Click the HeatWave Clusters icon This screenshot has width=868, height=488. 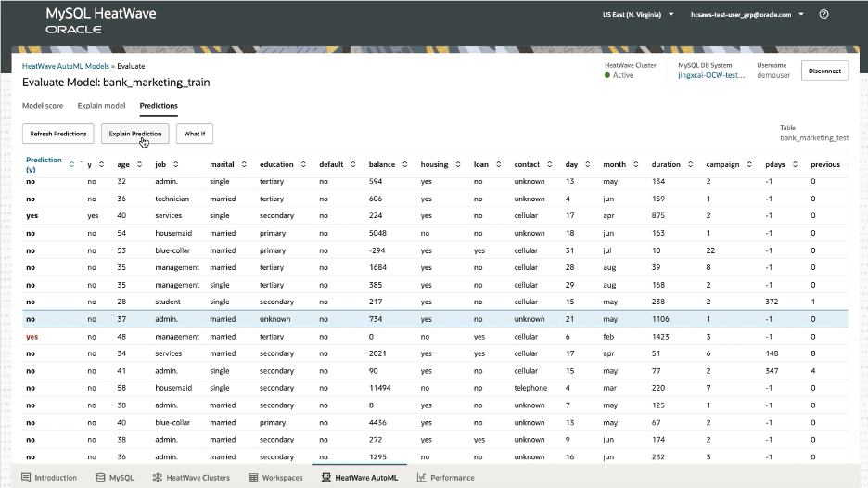(158, 478)
